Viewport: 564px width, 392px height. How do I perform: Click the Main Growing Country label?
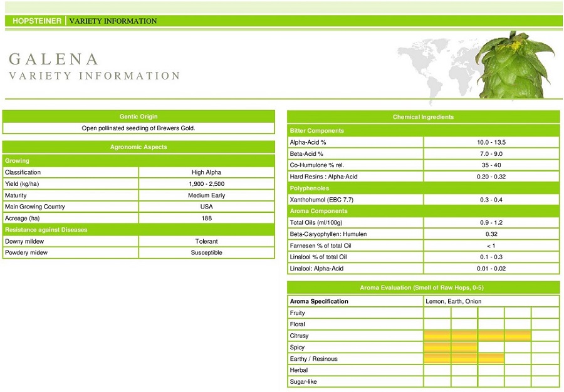click(x=35, y=207)
